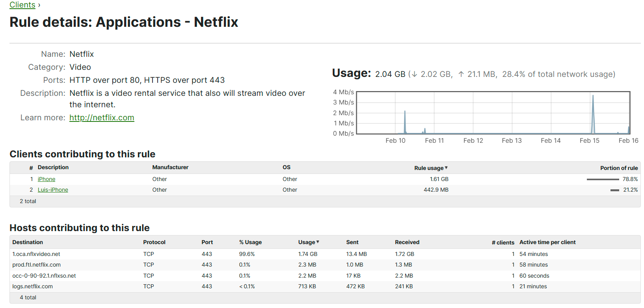Open the http://netflix.com learn more link

(x=102, y=118)
